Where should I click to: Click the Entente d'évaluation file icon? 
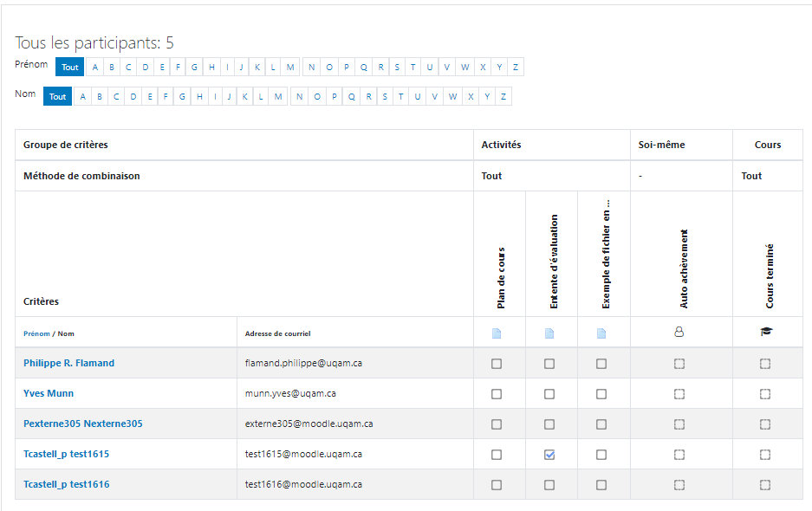[x=549, y=333]
